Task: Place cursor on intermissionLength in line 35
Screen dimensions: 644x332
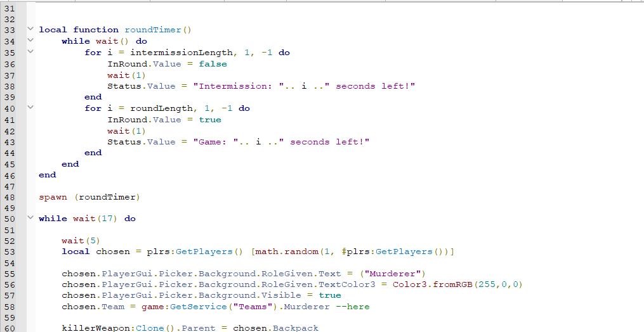Action: pos(181,53)
